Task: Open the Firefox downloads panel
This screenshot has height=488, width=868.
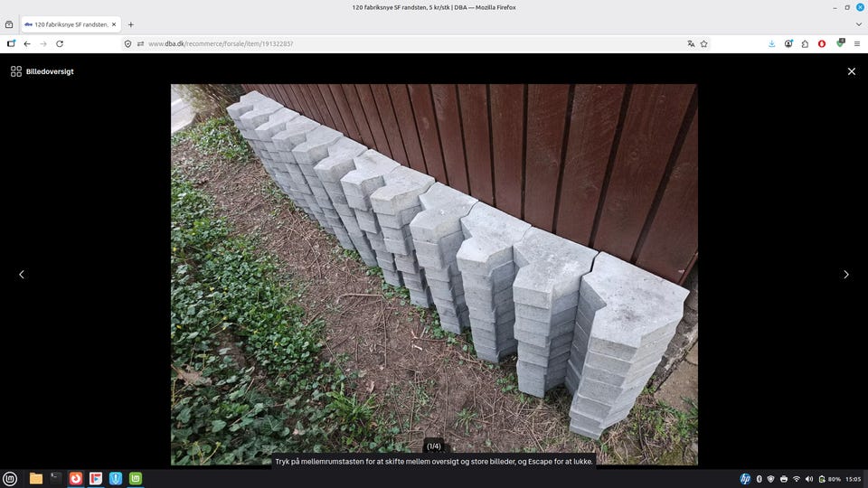Action: [x=771, y=43]
